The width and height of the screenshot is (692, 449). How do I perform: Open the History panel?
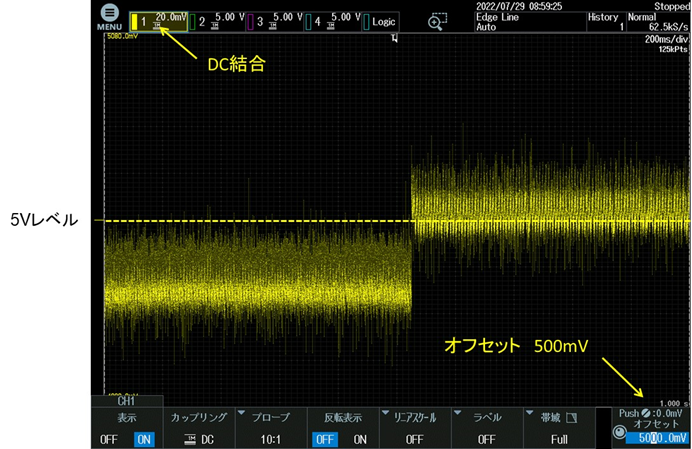pos(606,22)
